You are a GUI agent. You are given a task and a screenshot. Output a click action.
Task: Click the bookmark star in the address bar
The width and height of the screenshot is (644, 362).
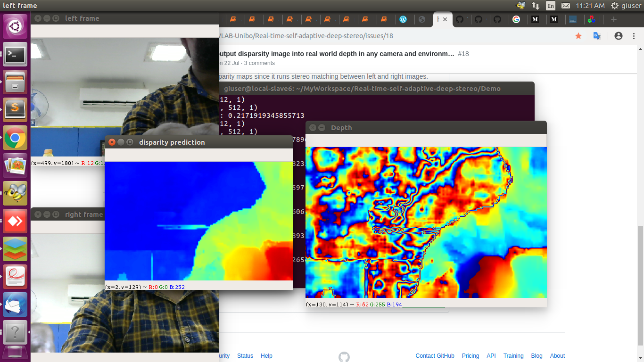pyautogui.click(x=578, y=35)
